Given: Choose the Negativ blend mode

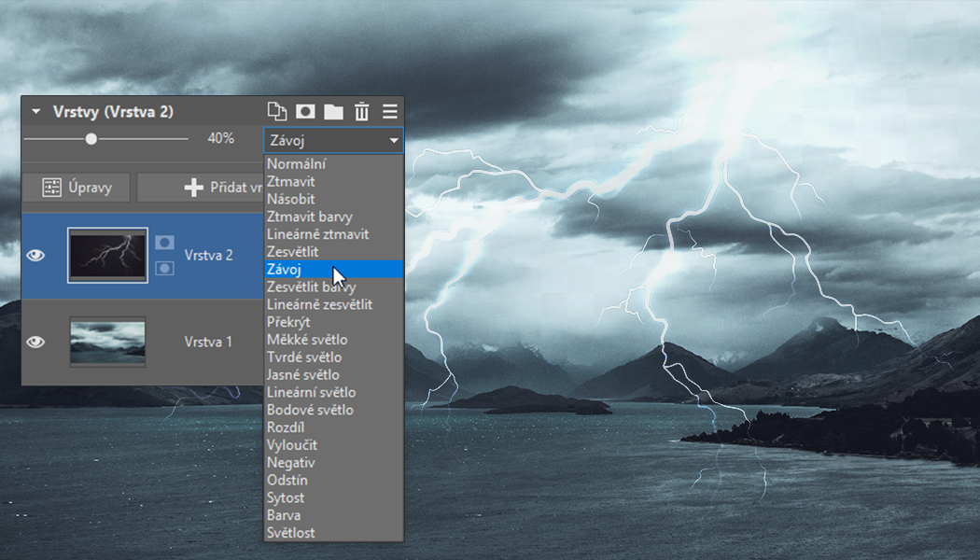Looking at the screenshot, I should point(334,462).
